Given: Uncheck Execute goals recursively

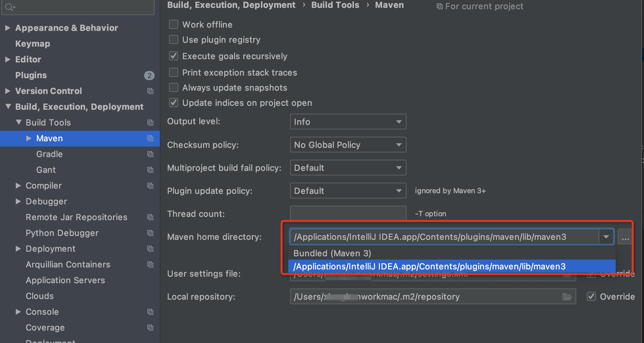Looking at the screenshot, I should pyautogui.click(x=174, y=56).
